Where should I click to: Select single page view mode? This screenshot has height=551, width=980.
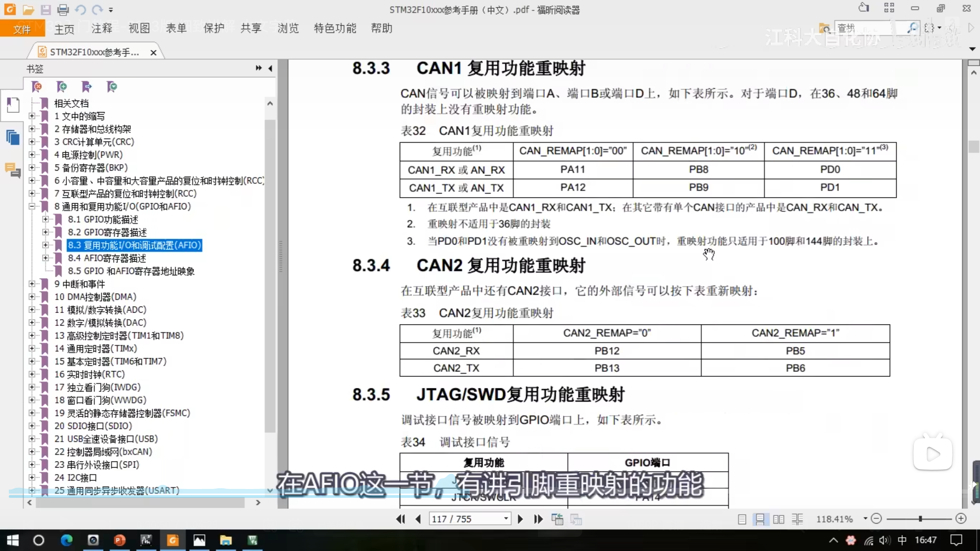click(742, 519)
